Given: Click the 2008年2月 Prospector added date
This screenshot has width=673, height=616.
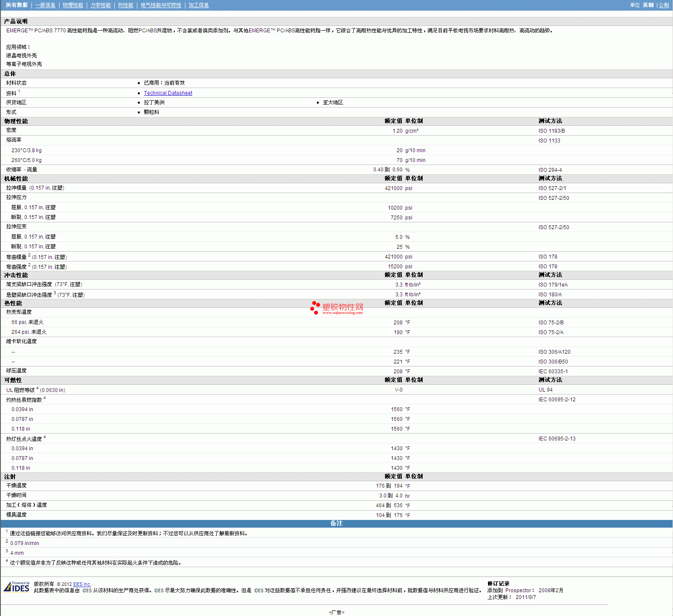Looking at the screenshot, I should coord(551,590).
